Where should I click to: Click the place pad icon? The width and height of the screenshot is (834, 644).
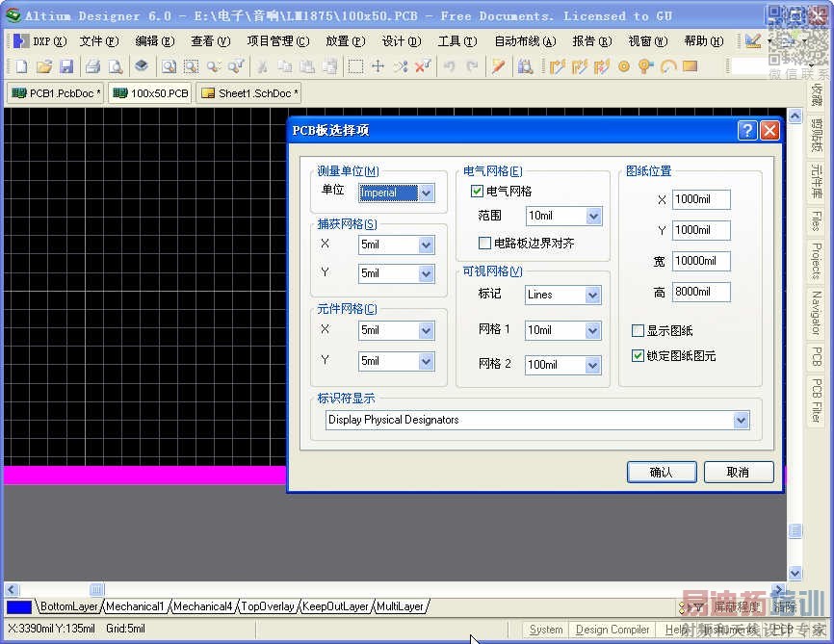(x=624, y=66)
